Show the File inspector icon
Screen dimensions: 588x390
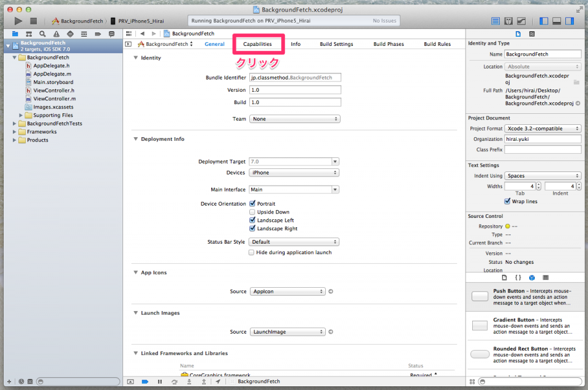click(x=518, y=34)
